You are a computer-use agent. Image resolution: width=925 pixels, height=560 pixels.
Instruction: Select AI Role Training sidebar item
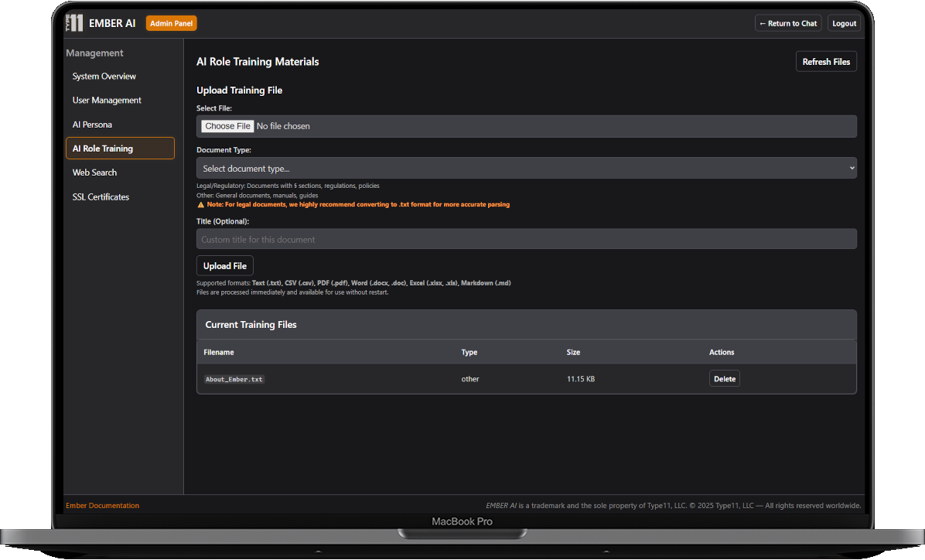pyautogui.click(x=121, y=148)
